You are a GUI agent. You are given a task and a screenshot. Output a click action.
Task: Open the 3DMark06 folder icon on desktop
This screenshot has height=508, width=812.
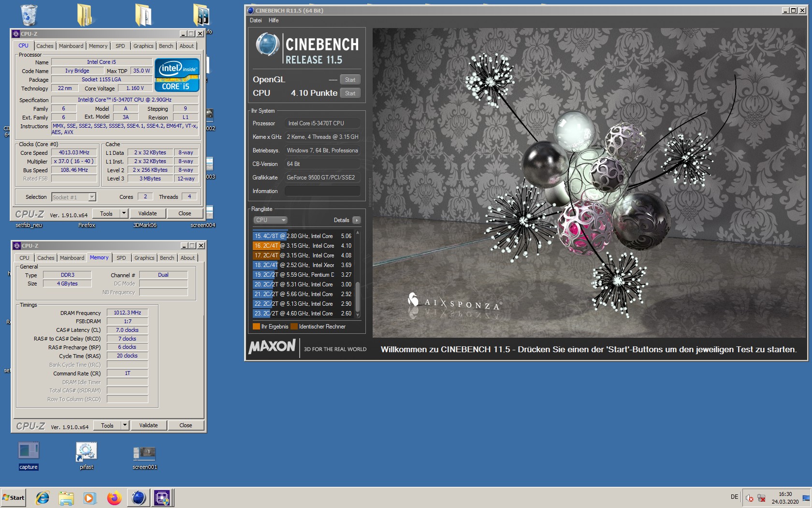(x=145, y=225)
